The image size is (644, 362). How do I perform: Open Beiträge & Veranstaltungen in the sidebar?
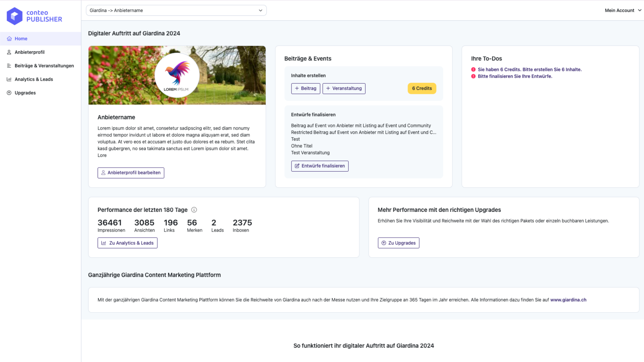point(40,66)
